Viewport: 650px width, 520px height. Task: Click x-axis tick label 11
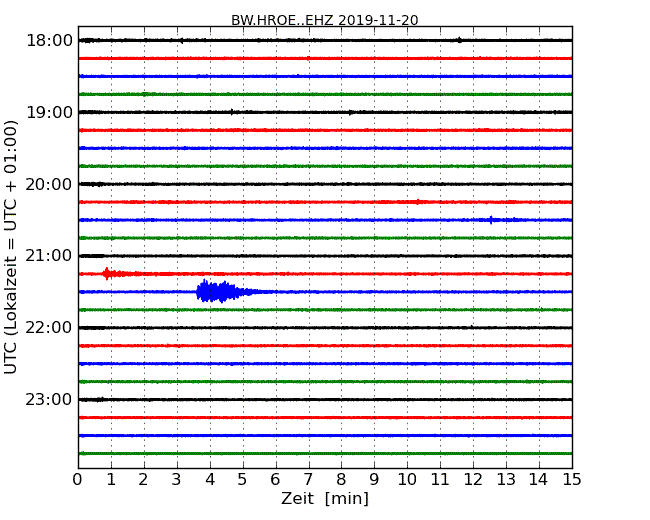pos(440,479)
